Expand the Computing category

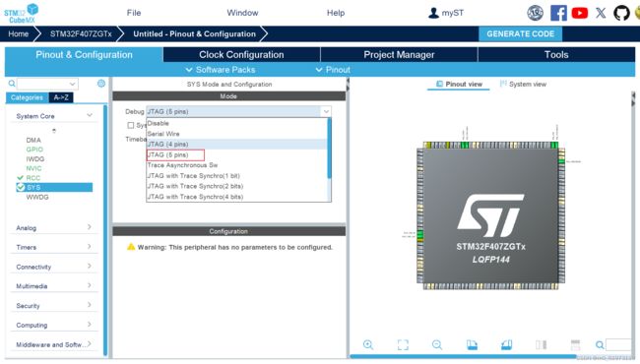point(90,325)
